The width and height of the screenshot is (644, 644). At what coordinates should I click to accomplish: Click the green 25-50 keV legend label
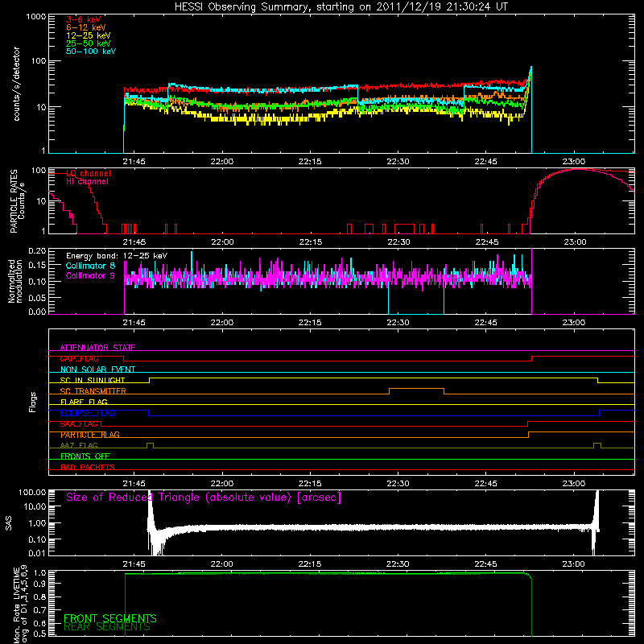89,43
